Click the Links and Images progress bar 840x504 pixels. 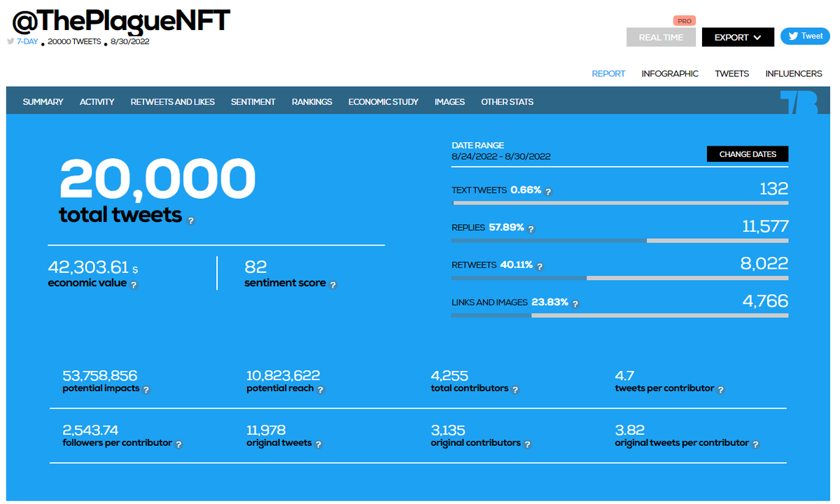click(x=620, y=315)
